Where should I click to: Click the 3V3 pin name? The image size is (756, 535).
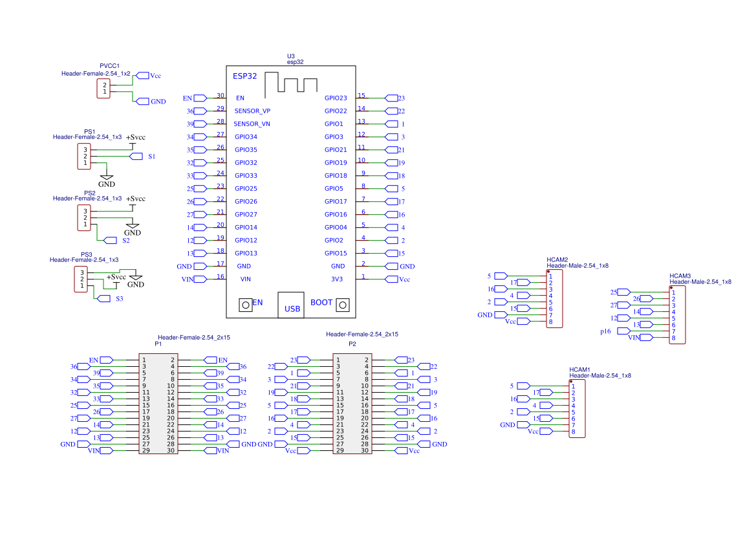(337, 279)
